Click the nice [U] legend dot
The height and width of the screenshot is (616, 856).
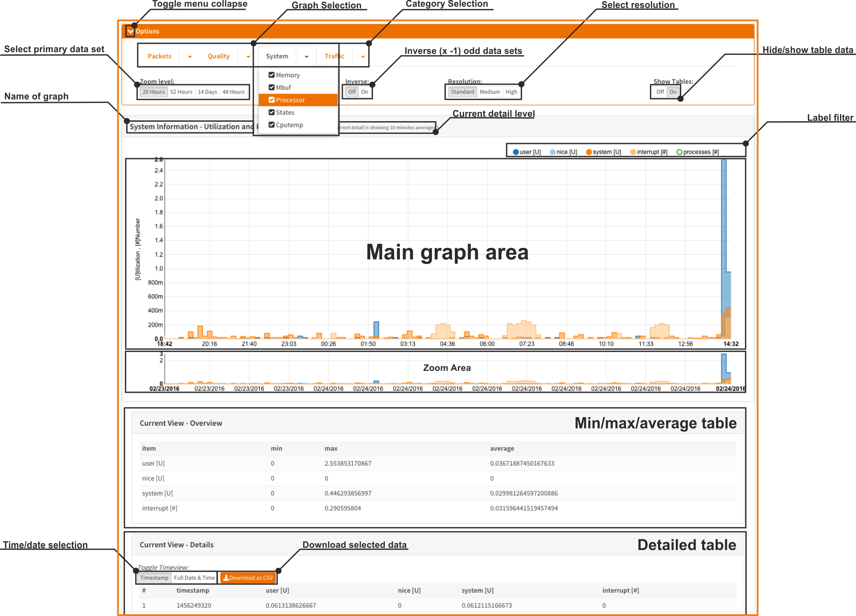pos(553,152)
